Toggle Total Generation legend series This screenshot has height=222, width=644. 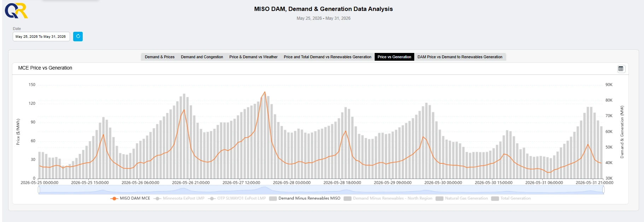point(511,198)
